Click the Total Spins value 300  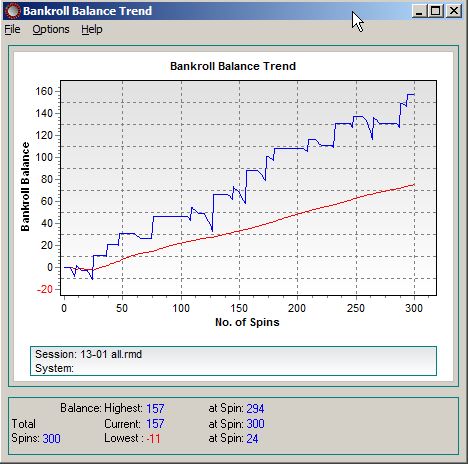(52, 438)
